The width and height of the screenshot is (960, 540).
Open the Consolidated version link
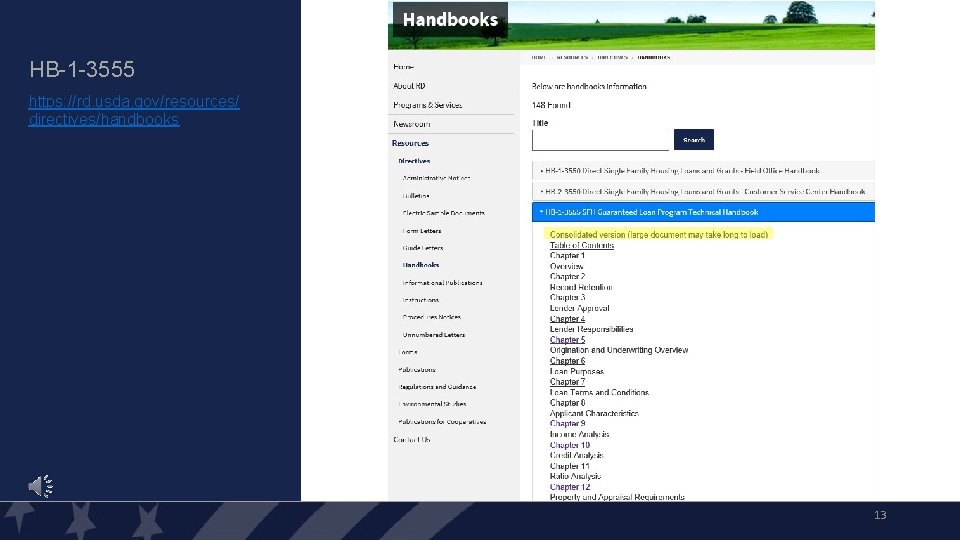[658, 234]
